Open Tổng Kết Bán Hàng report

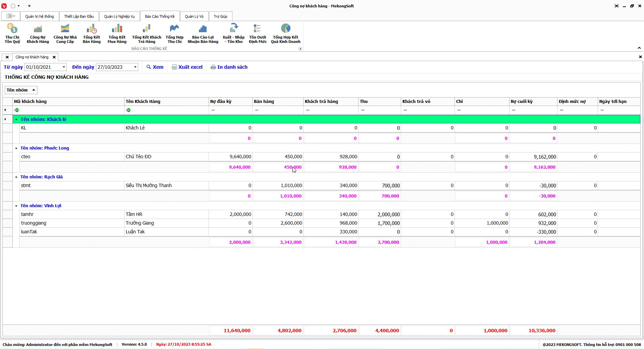click(92, 33)
